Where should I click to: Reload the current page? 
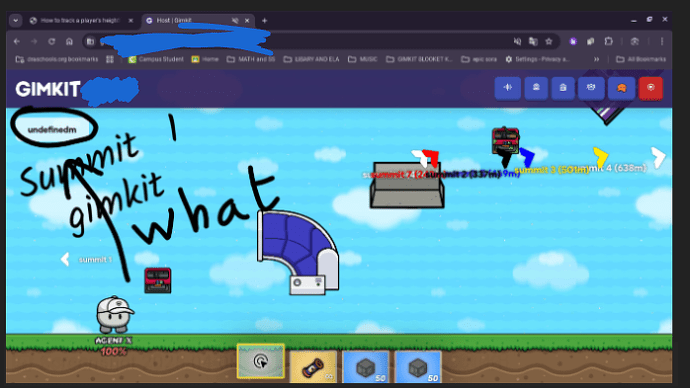pyautogui.click(x=51, y=41)
